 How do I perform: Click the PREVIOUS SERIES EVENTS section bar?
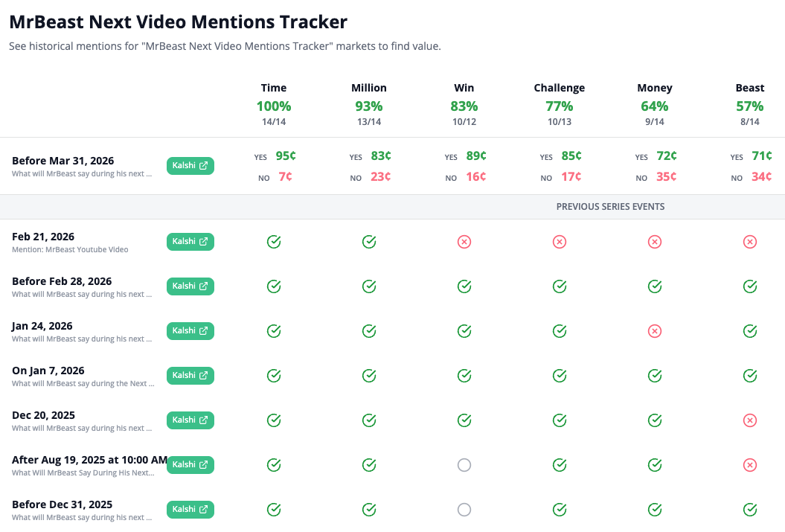[x=610, y=206]
